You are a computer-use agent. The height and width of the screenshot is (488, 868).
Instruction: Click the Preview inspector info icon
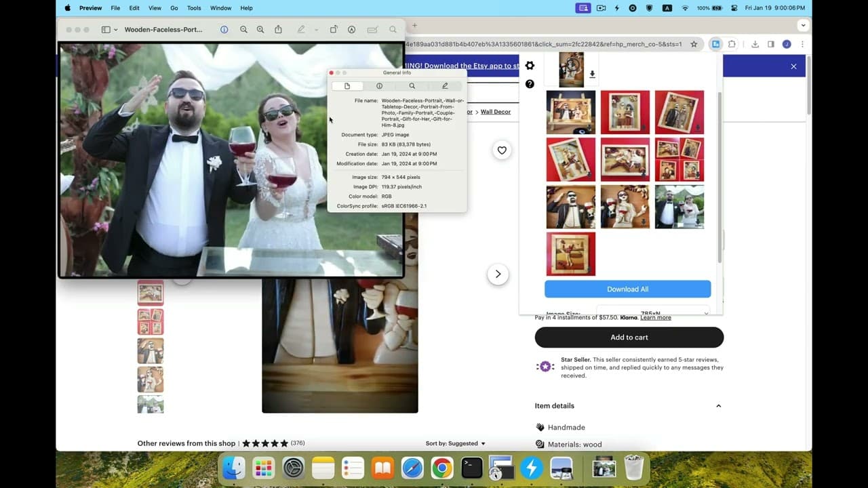click(224, 30)
